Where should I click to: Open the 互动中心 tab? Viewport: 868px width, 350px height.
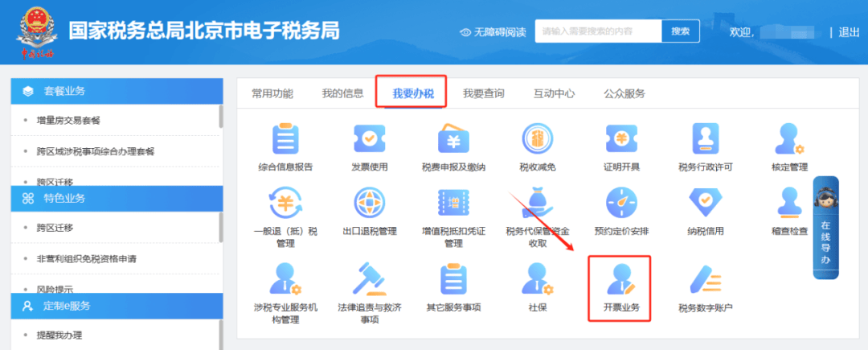click(x=554, y=93)
